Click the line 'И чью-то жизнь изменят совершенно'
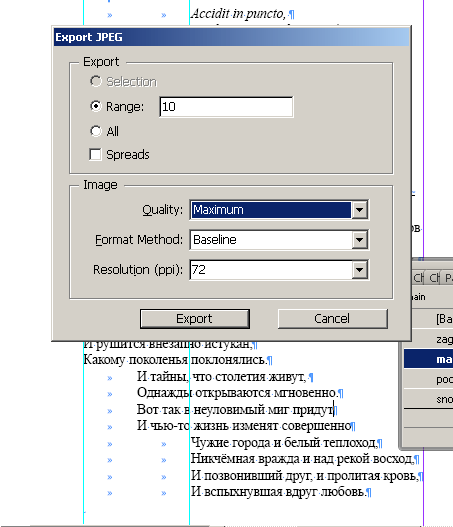453x527 pixels. tap(244, 426)
